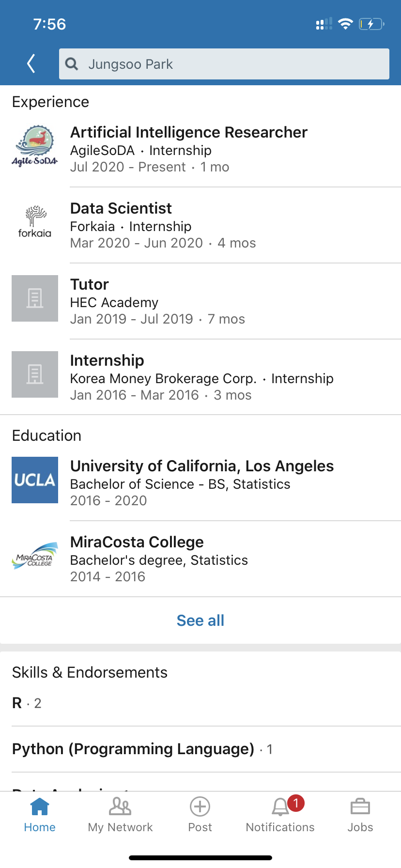Open the Forkaia company logo
Screen dimensions: 401x868
pyautogui.click(x=35, y=222)
